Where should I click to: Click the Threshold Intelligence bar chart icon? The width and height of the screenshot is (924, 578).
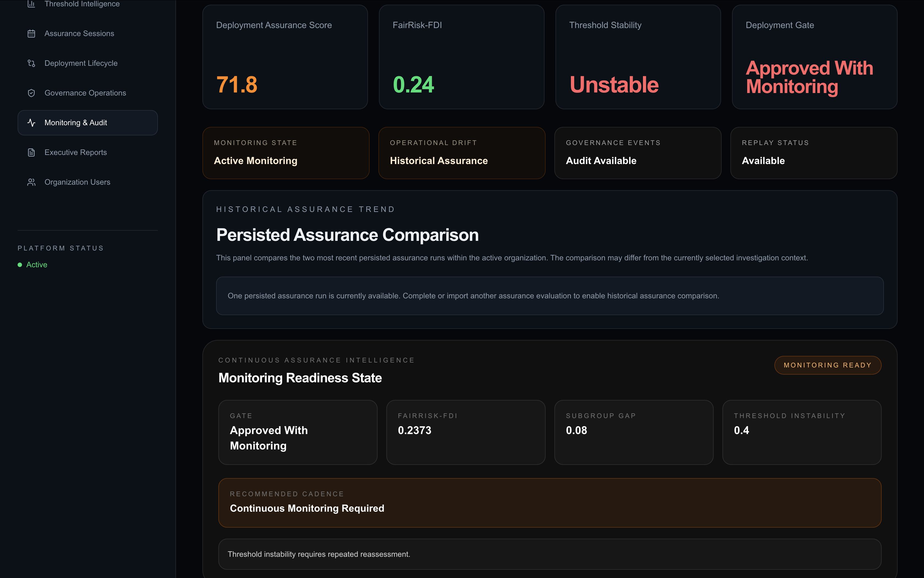[31, 4]
